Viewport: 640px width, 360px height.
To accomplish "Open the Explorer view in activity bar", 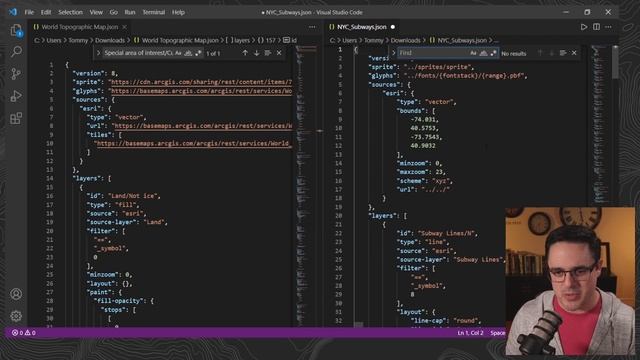I will 16,30.
